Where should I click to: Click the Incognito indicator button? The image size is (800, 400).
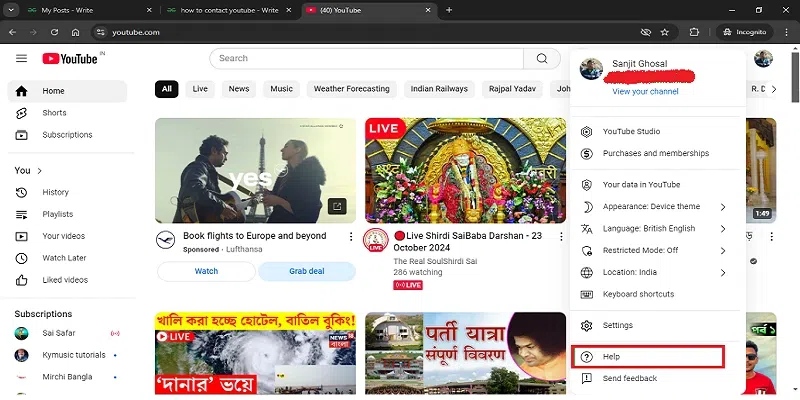point(745,32)
